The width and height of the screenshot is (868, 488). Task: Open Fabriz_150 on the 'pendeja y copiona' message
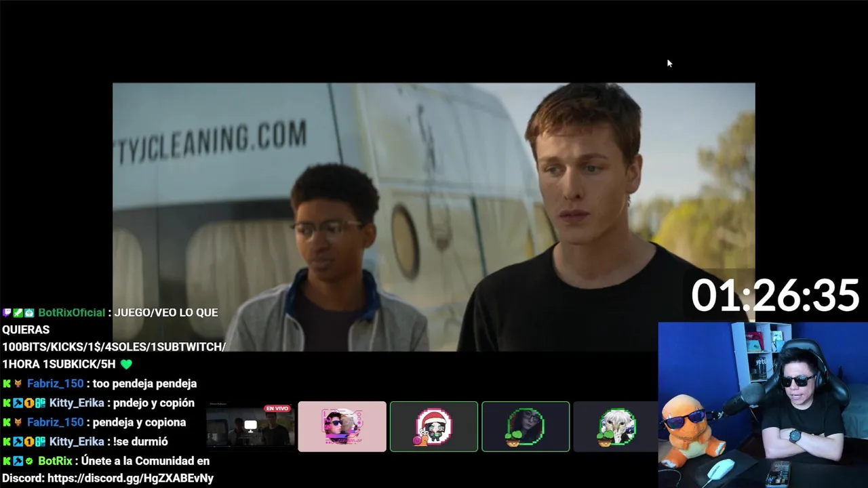pyautogui.click(x=55, y=422)
